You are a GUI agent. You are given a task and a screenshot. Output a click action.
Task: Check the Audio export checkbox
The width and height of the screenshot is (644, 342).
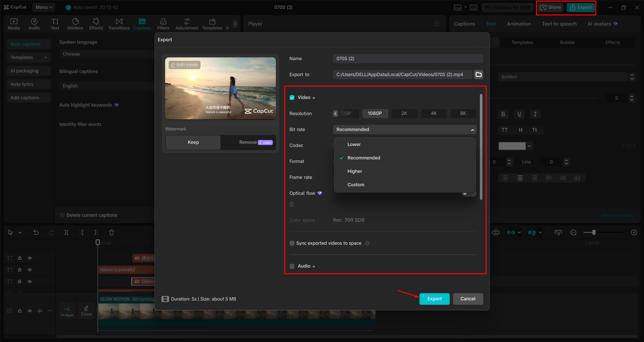292,266
